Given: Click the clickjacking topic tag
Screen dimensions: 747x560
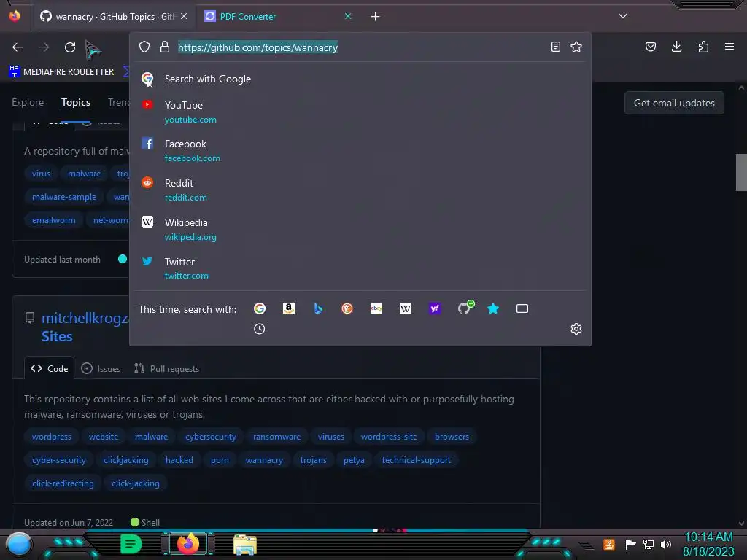Looking at the screenshot, I should click(125, 460).
